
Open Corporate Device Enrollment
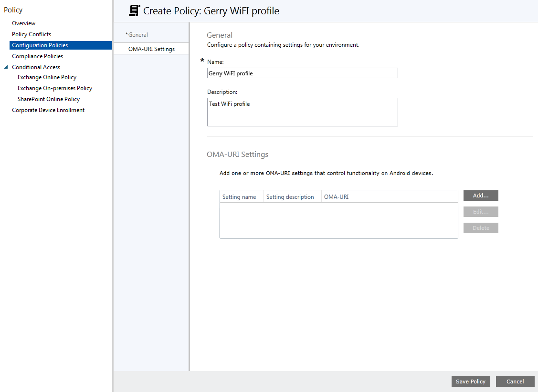(48, 110)
